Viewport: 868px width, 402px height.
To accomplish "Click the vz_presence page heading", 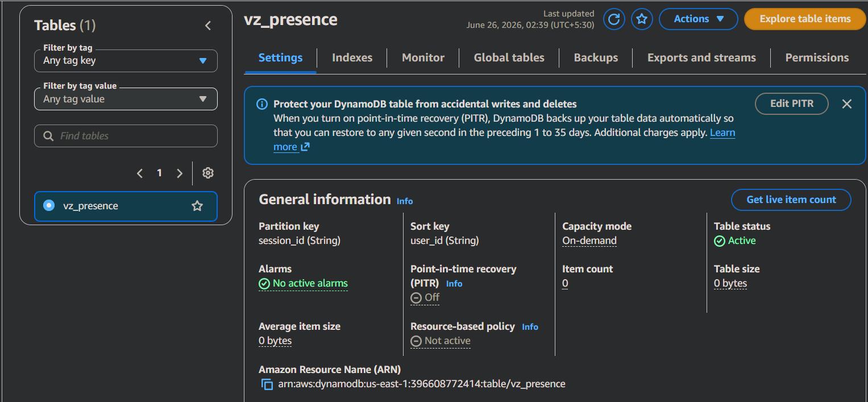I will coord(290,19).
